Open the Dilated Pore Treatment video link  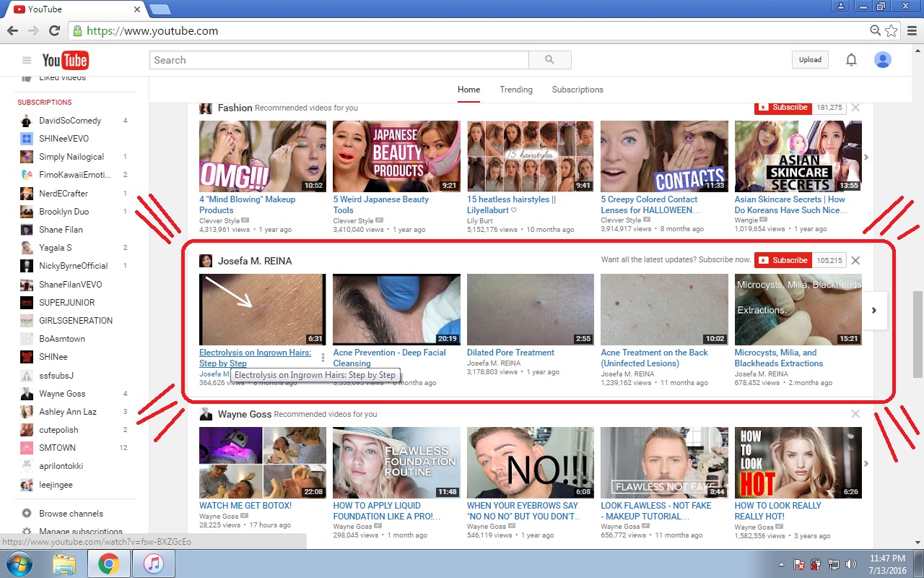pos(510,353)
